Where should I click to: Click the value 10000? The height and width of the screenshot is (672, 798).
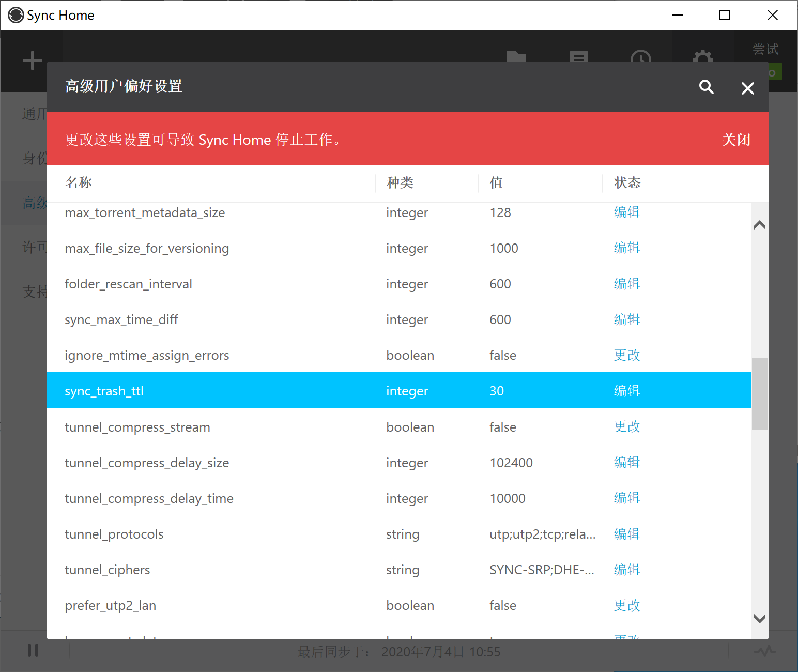click(508, 498)
